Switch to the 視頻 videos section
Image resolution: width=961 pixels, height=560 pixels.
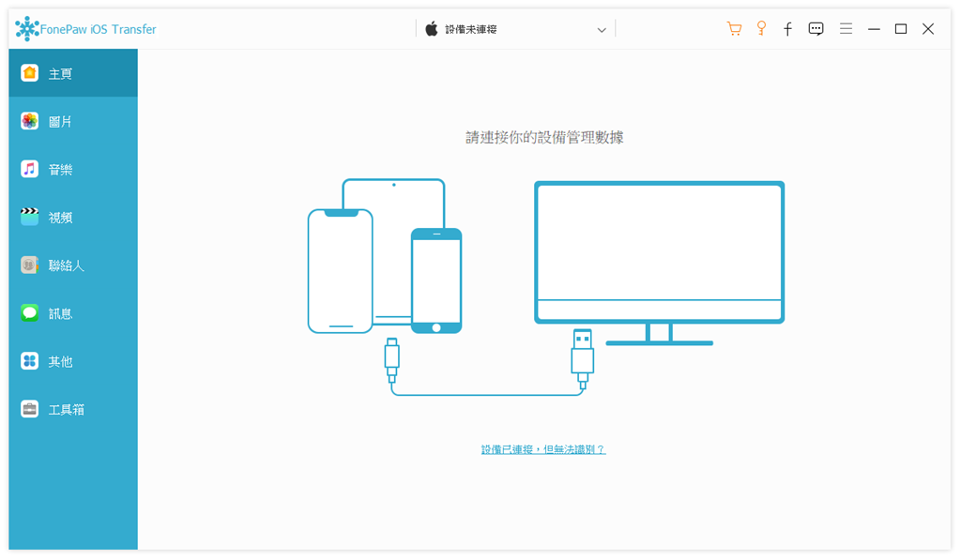(x=73, y=217)
